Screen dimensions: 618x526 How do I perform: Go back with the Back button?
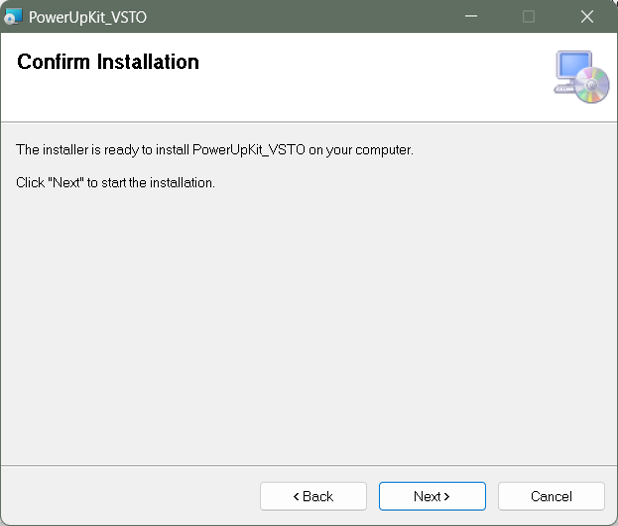313,496
